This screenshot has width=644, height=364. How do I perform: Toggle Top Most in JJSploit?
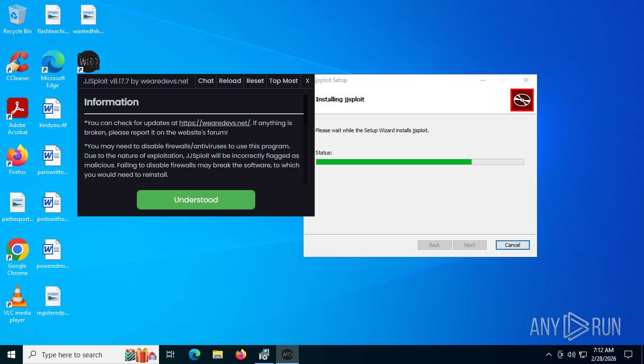click(284, 81)
